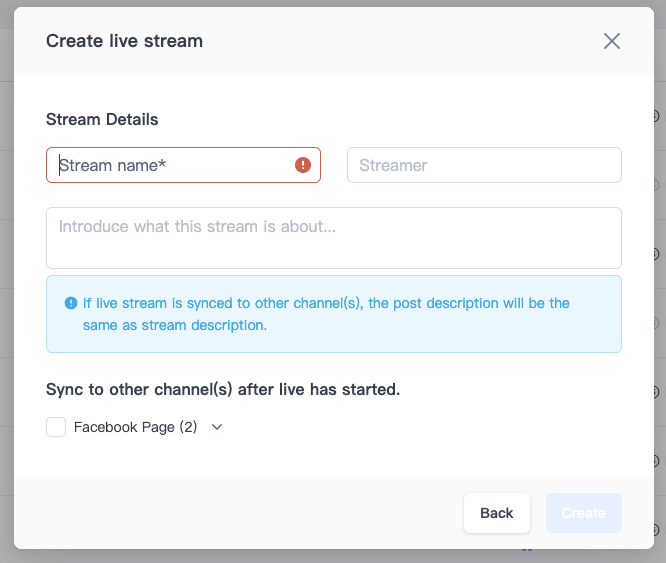Go back with the Back button

(x=497, y=513)
